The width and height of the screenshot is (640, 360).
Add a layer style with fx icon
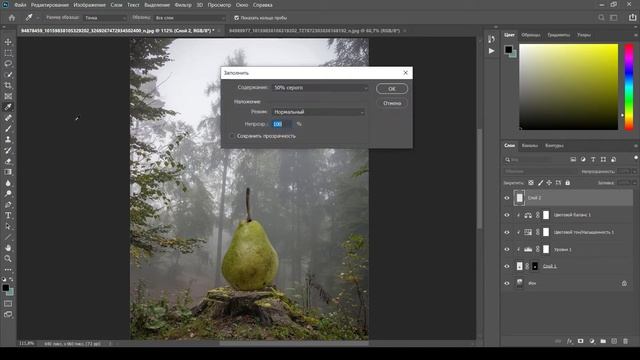tap(569, 341)
